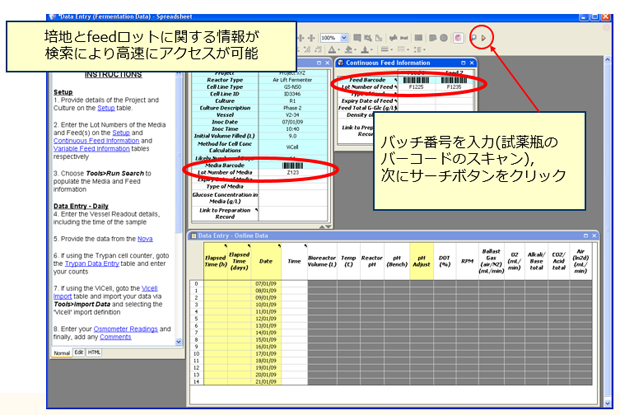This screenshot has height=415, width=620.
Task: Click the line style toolbar icon
Action: tap(384, 49)
